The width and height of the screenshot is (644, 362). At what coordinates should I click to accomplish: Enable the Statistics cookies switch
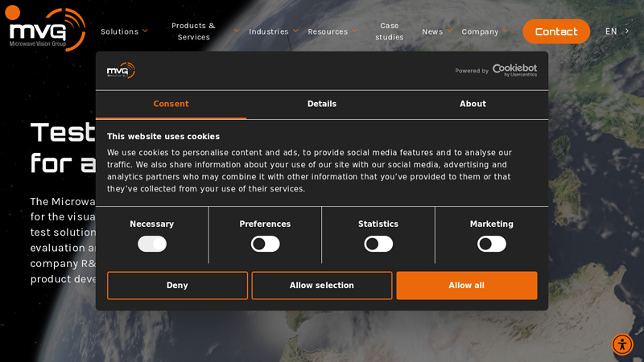pos(378,244)
